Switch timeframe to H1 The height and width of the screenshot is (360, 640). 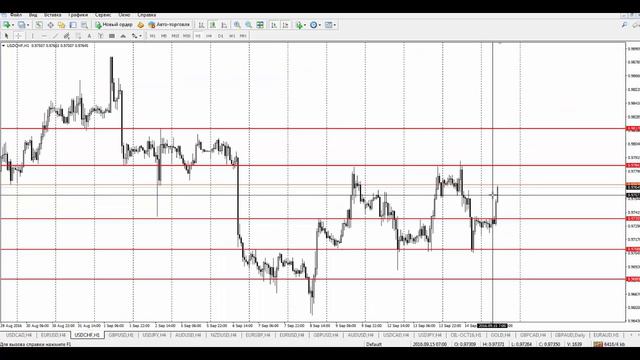[198, 36]
